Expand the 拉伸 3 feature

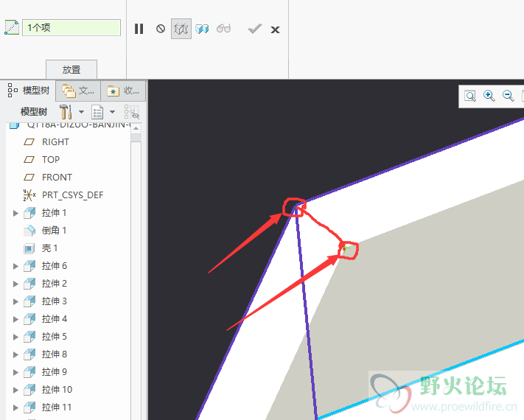click(x=15, y=301)
